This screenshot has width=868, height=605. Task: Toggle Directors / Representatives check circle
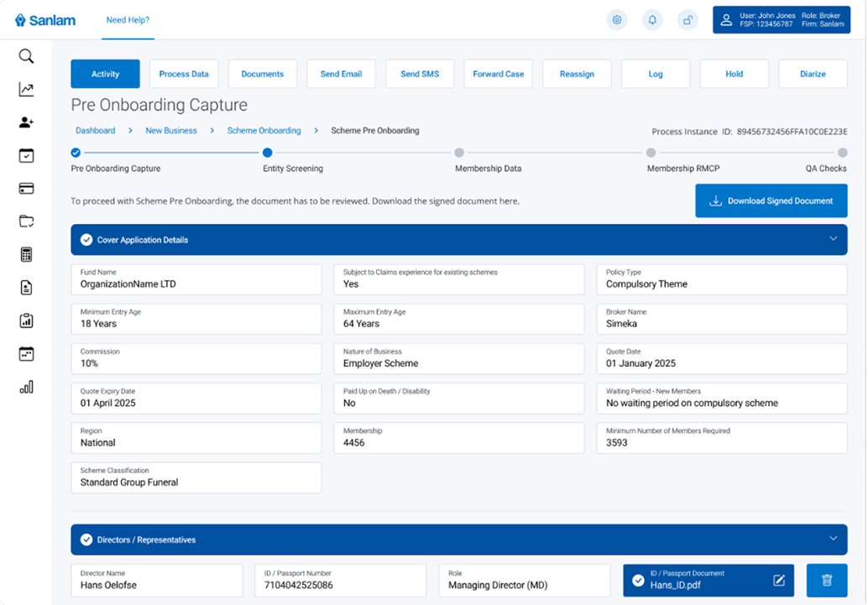[86, 540]
